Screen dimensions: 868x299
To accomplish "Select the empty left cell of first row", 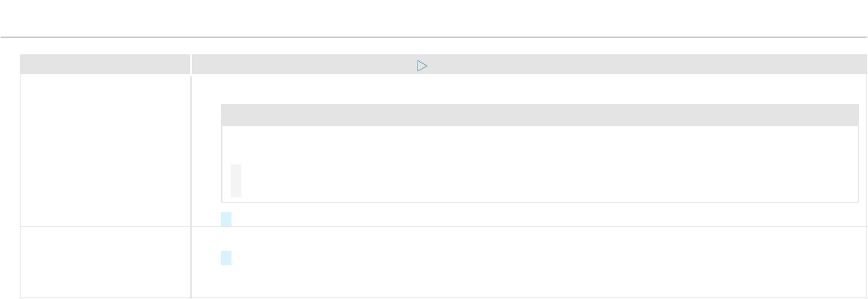I will coord(105,150).
